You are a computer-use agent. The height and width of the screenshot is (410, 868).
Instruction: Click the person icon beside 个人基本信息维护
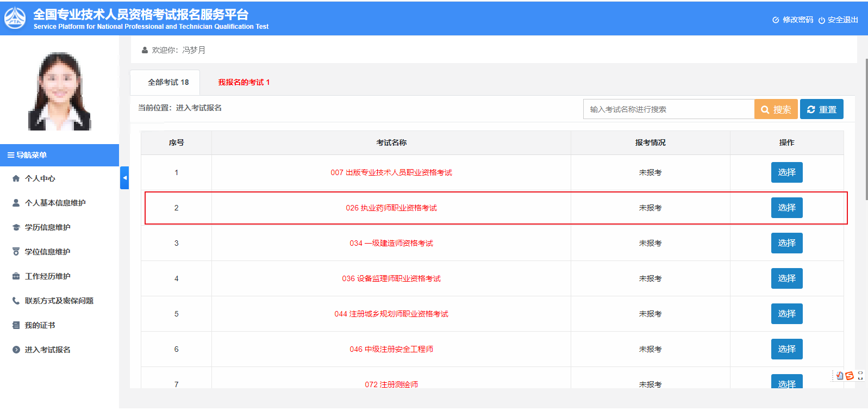pyautogui.click(x=16, y=203)
